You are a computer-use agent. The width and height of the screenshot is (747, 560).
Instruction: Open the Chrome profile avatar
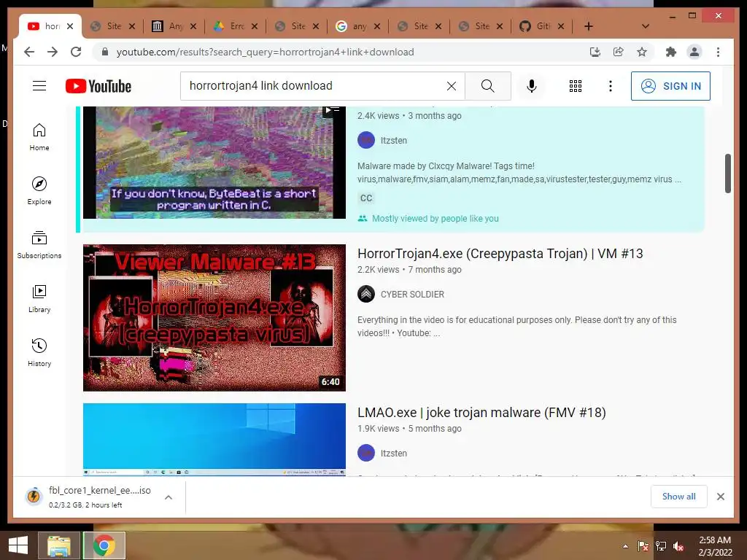coord(694,52)
